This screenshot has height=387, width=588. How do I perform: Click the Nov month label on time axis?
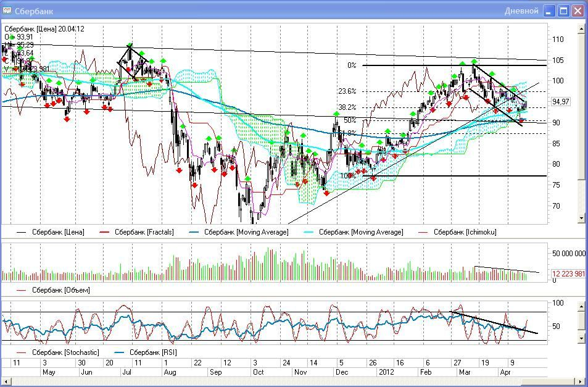[x=300, y=372]
